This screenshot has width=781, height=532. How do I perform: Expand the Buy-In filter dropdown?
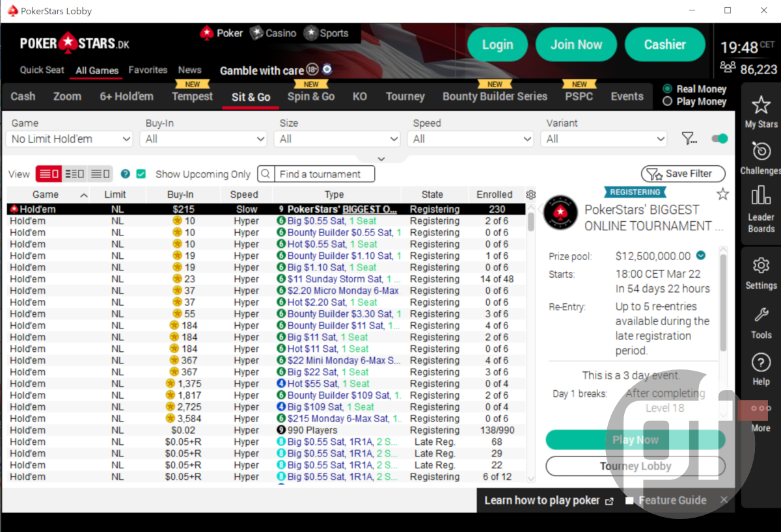click(x=205, y=139)
